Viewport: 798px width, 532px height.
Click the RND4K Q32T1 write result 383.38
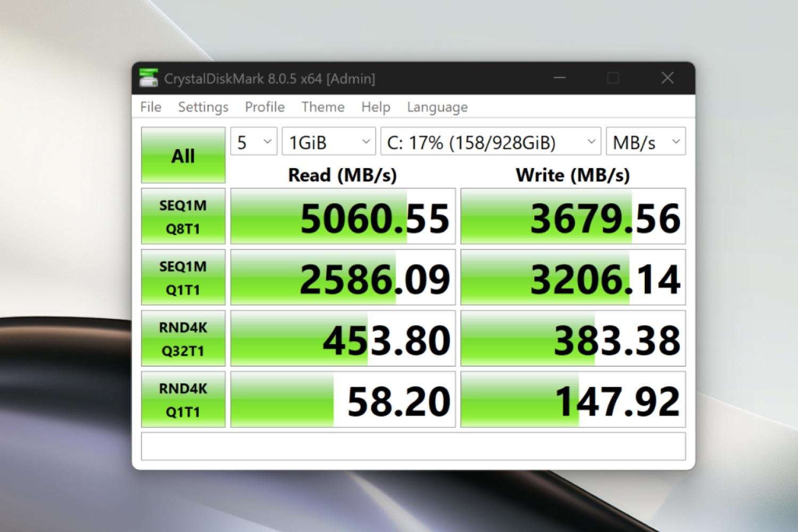pos(573,338)
